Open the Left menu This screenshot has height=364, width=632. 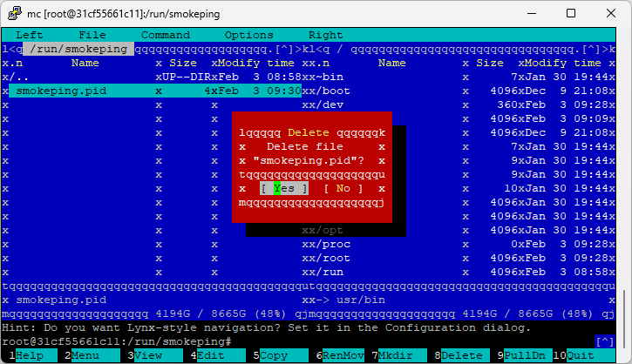(29, 35)
